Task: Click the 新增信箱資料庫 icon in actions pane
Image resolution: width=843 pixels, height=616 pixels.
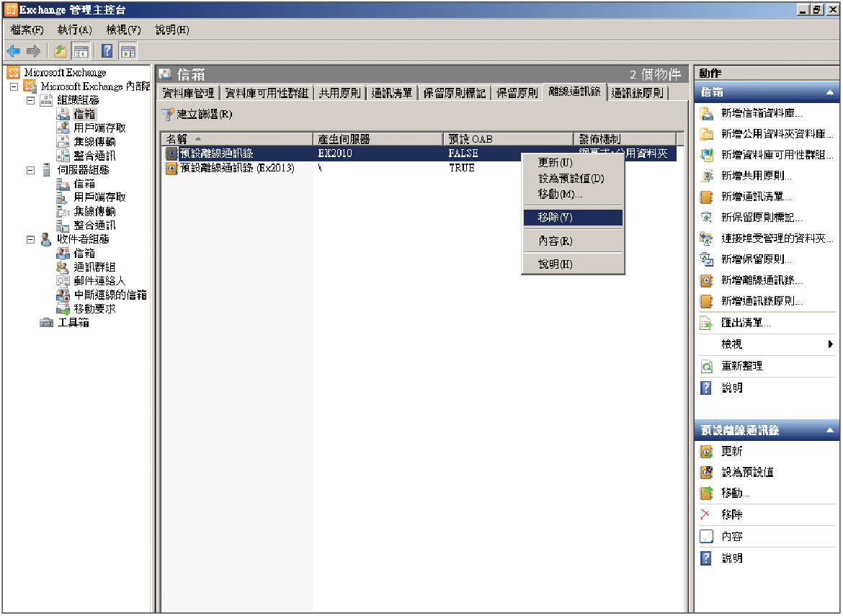Action: pyautogui.click(x=706, y=113)
